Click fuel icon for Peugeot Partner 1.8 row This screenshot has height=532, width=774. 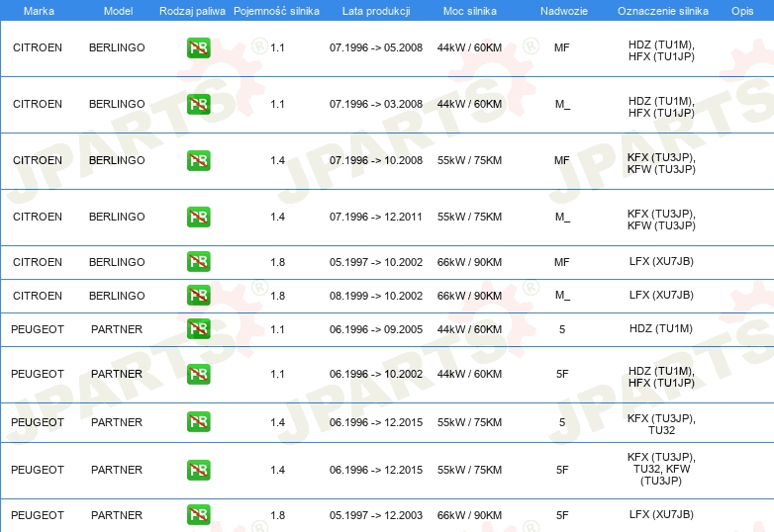198,515
